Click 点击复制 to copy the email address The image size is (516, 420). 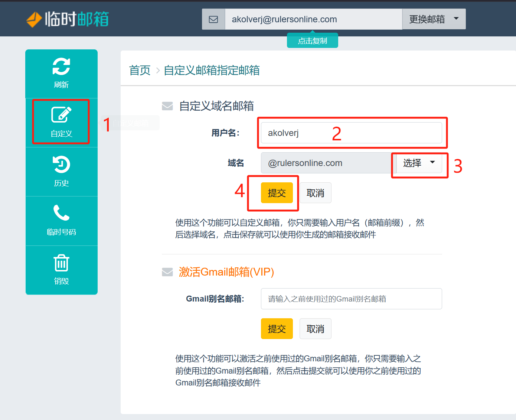[312, 40]
